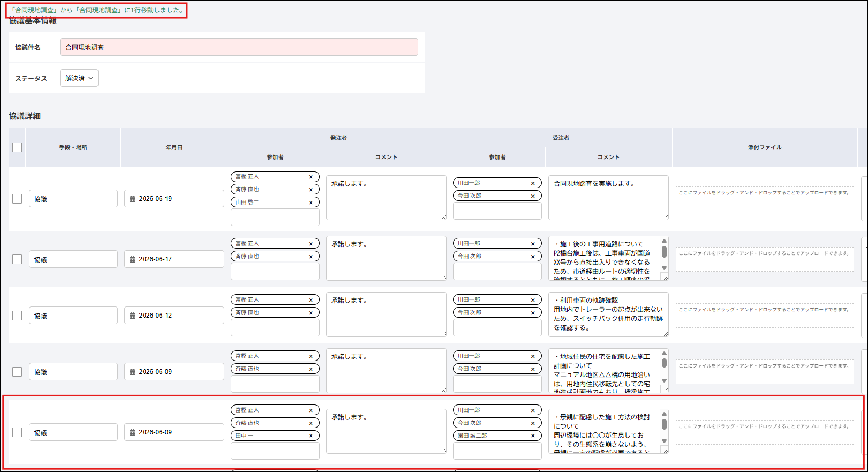Remove 斉藤 直也 from the 2026-06-19 row
The height and width of the screenshot is (472, 868).
click(311, 190)
